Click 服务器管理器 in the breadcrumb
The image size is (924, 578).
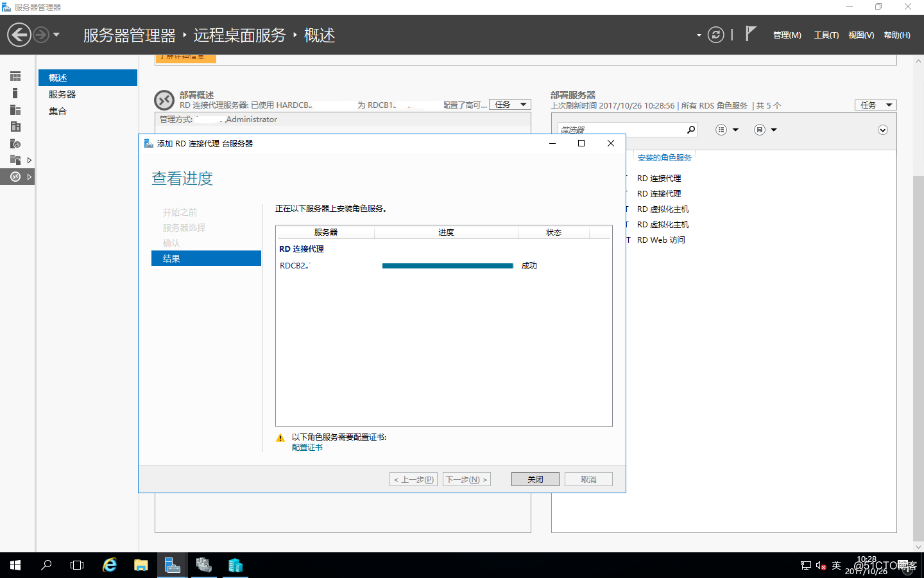click(130, 35)
